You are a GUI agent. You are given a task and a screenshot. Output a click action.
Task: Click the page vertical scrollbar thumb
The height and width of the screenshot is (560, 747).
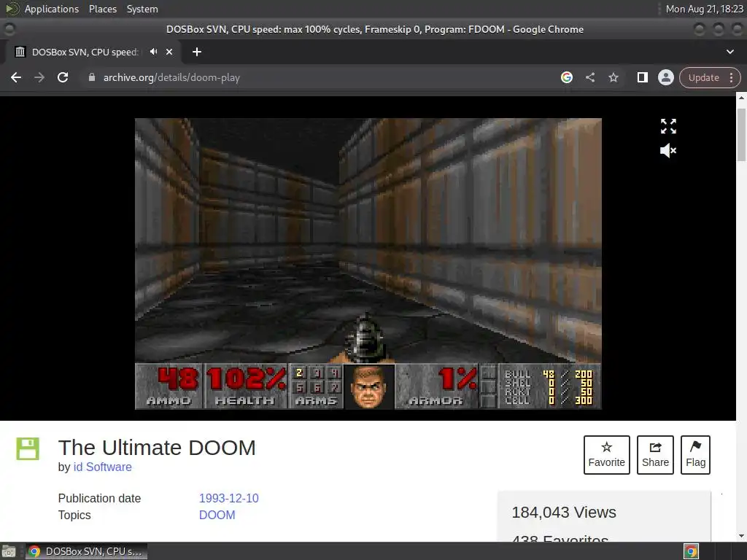click(741, 135)
